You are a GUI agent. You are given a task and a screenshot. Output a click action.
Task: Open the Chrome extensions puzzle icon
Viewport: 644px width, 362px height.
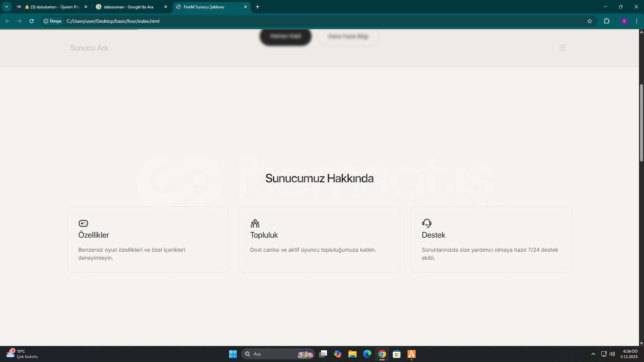(606, 21)
